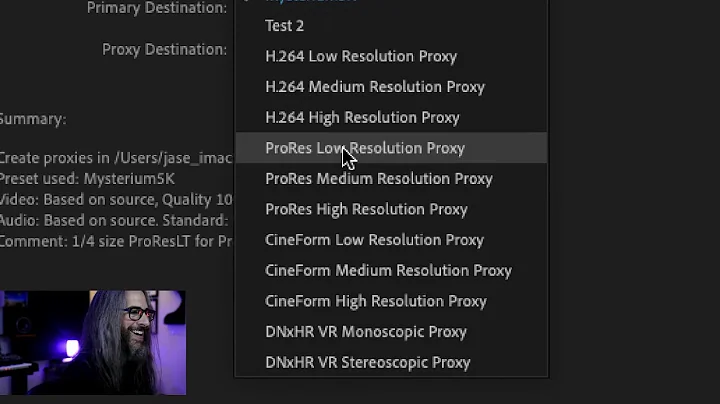Screen dimensions: 720x404
Task: Pick CineForm Low Resolution Proxy
Action: click(x=391, y=240)
